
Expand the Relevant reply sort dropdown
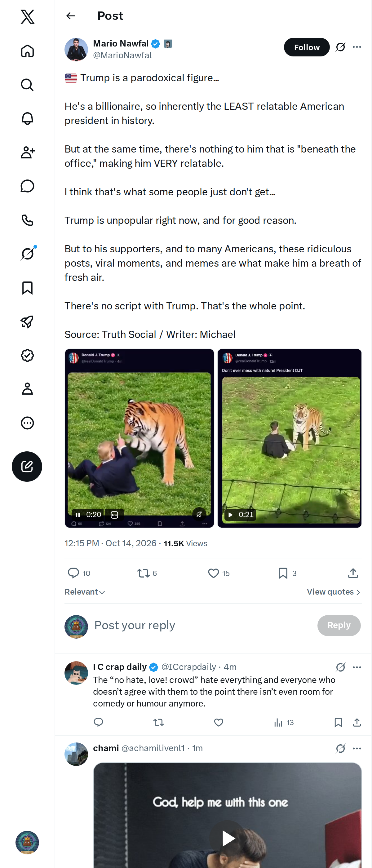tap(85, 592)
